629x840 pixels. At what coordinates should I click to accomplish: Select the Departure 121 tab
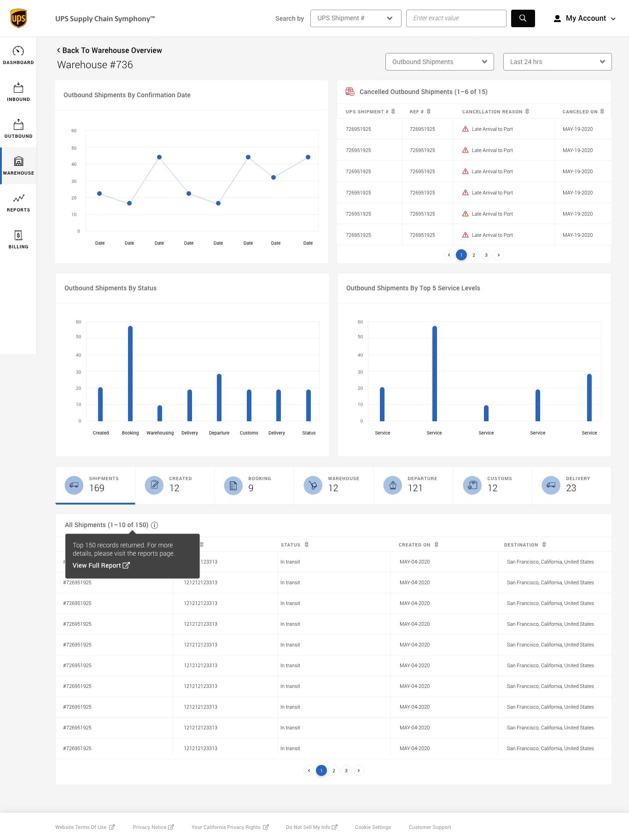(414, 485)
